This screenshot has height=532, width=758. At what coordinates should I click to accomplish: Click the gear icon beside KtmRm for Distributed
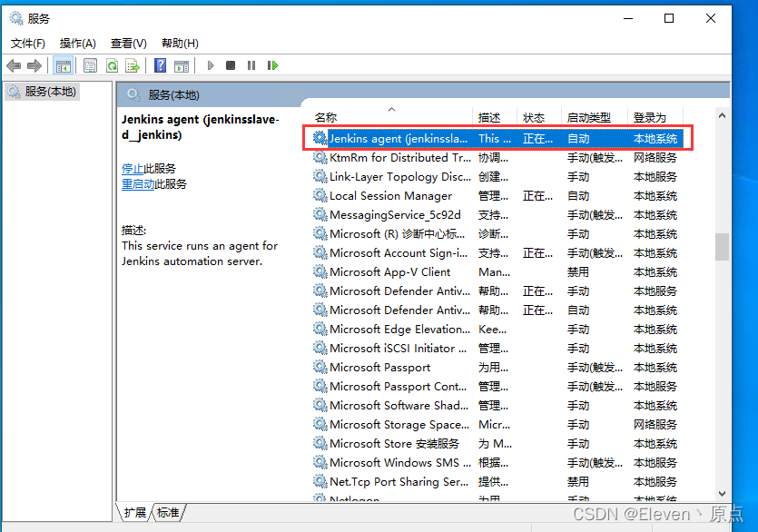pyautogui.click(x=320, y=157)
